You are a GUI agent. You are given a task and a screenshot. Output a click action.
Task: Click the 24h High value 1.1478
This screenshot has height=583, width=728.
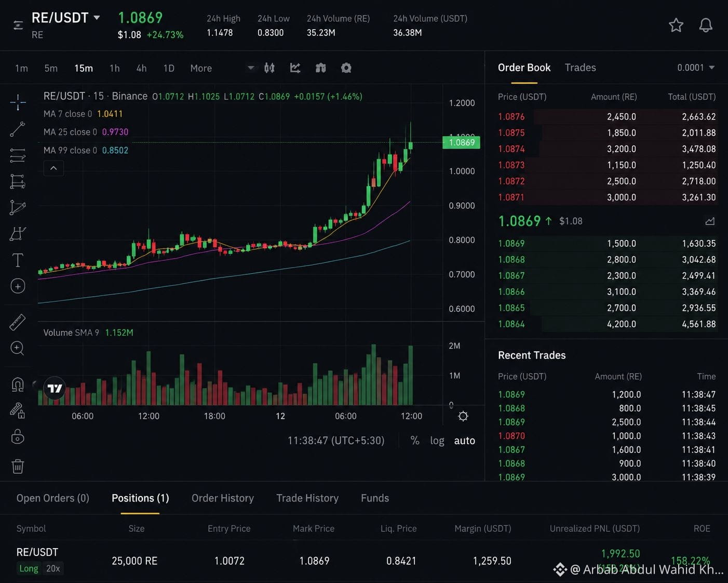(x=220, y=33)
